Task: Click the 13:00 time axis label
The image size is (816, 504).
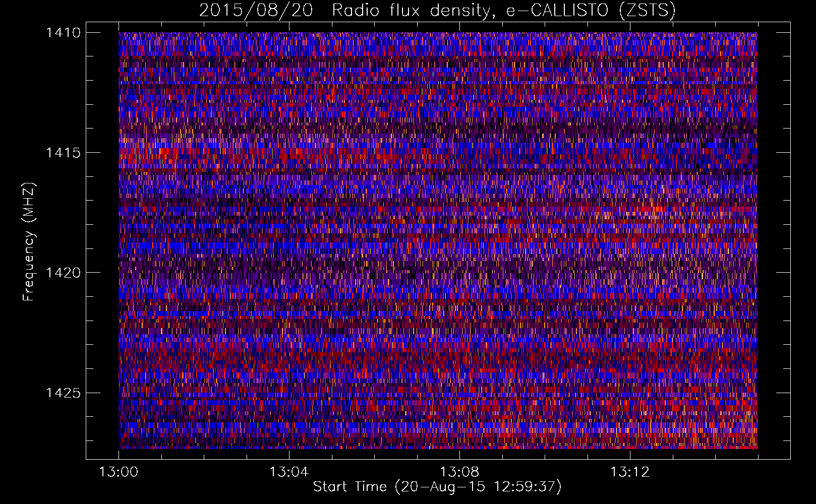Action: pos(119,472)
